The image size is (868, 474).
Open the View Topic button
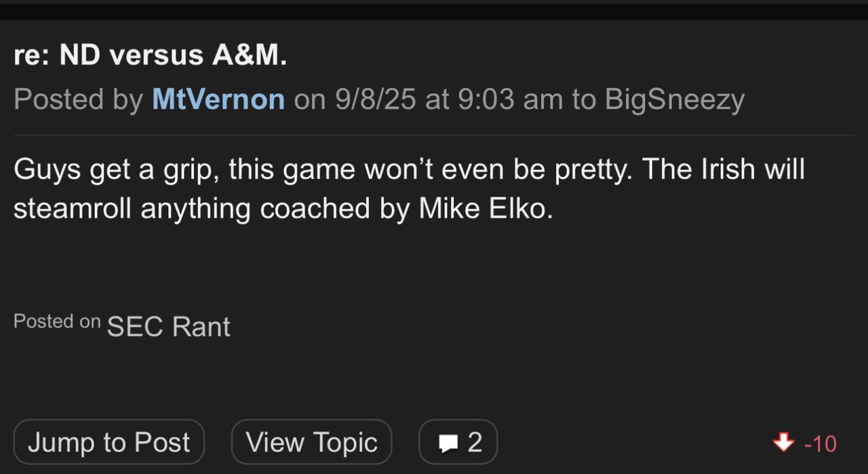click(x=311, y=443)
